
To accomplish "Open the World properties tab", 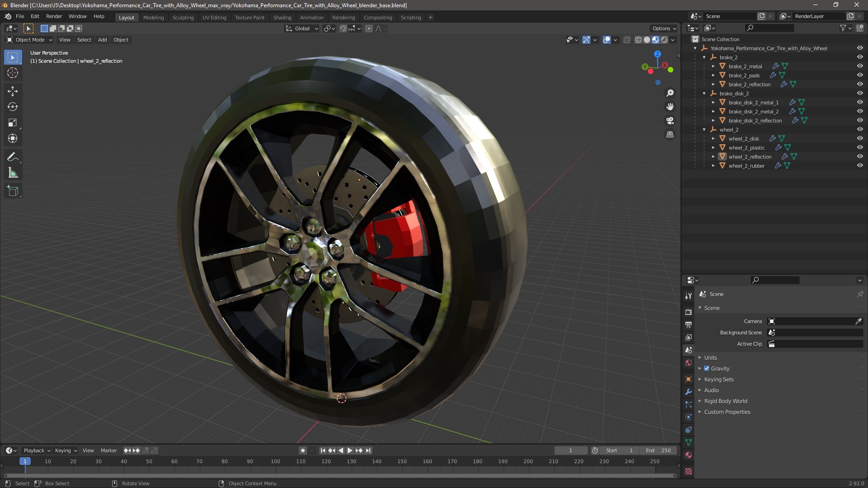I will 689,363.
